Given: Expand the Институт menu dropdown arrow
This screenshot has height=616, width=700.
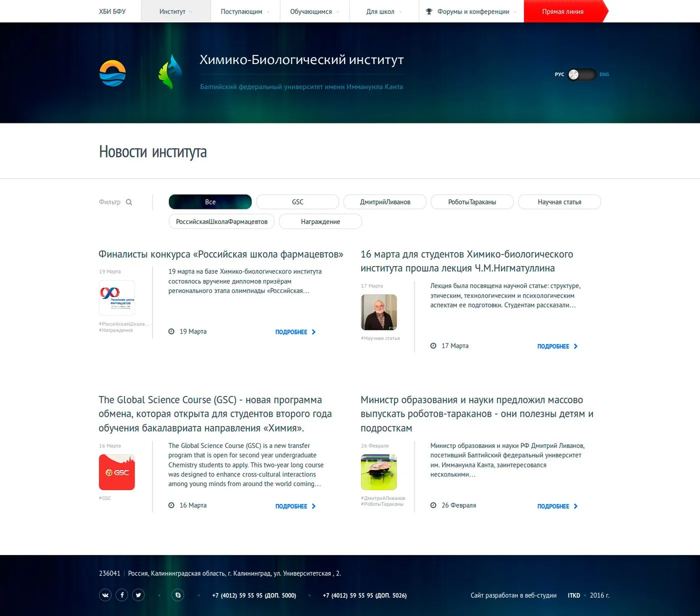Looking at the screenshot, I should [x=191, y=12].
